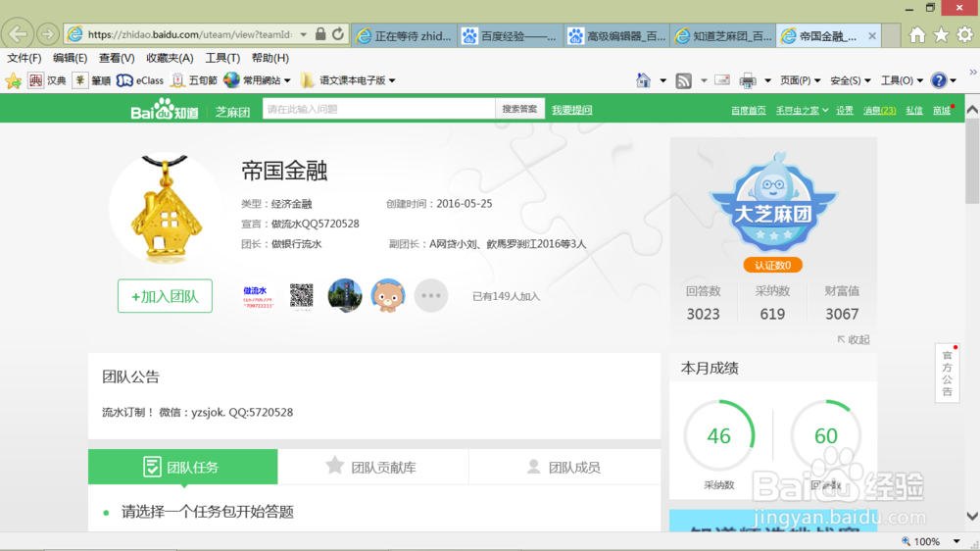Open the dropdown arrow beside the Print icon
This screenshot has width=980, height=551.
pyautogui.click(x=767, y=80)
